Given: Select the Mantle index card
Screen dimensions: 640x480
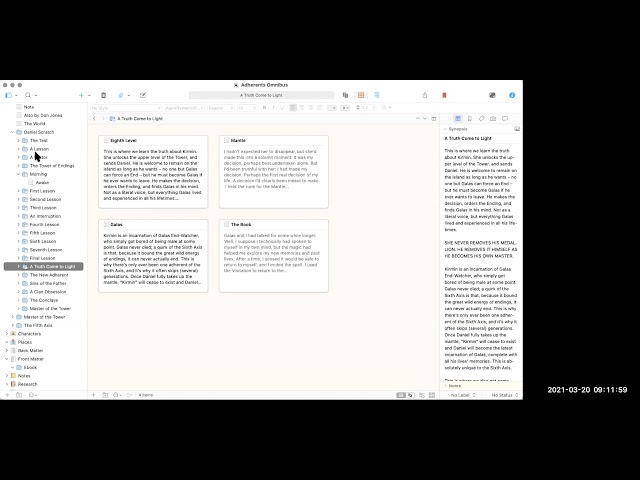Looking at the screenshot, I should pos(273,172).
